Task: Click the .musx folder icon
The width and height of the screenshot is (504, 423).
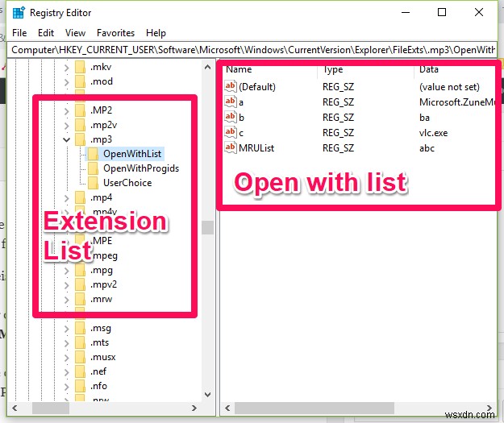Action: click(80, 357)
